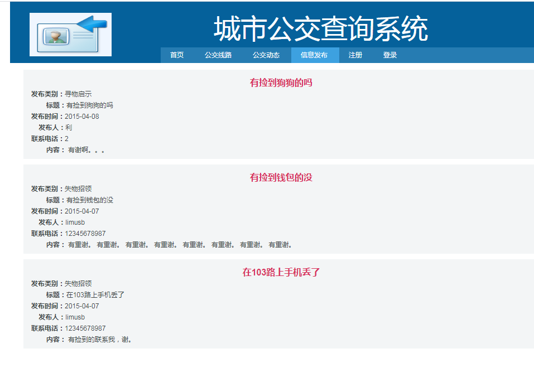Go to the 公交线路 menu item
Image resolution: width=534 pixels, height=392 pixels.
tap(218, 55)
